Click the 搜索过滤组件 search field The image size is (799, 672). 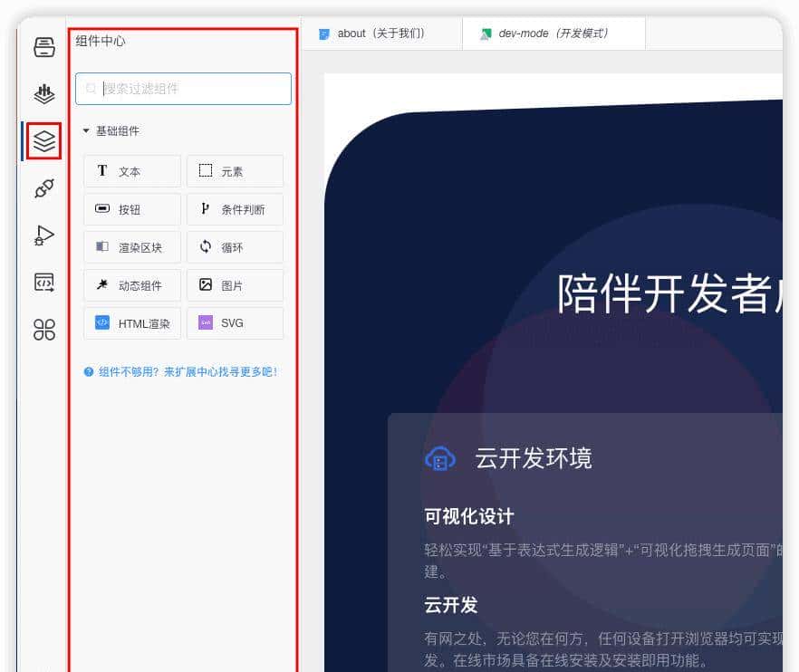point(181,89)
